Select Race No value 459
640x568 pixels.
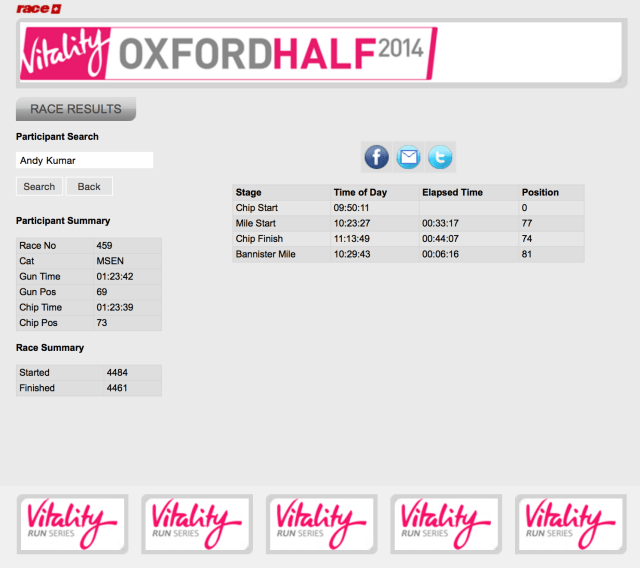(104, 246)
